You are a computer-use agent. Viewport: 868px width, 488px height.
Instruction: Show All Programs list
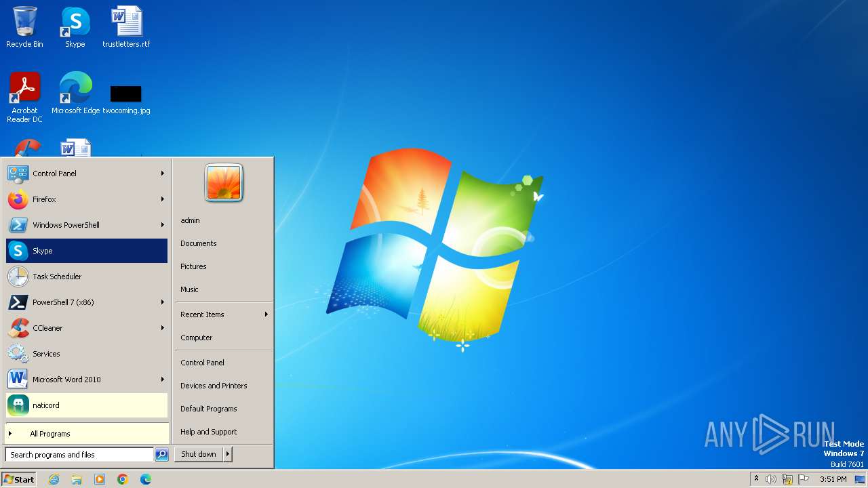(87, 434)
